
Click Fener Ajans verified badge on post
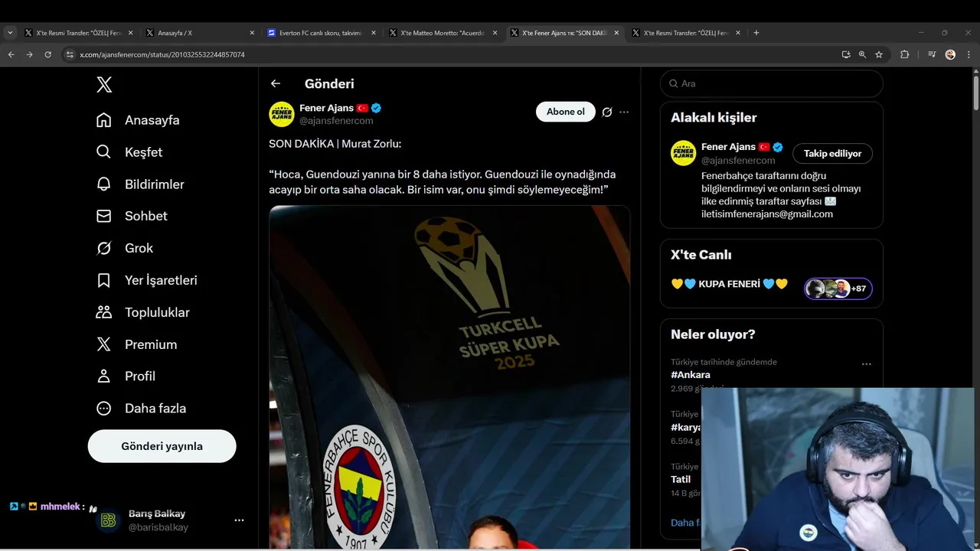click(377, 108)
